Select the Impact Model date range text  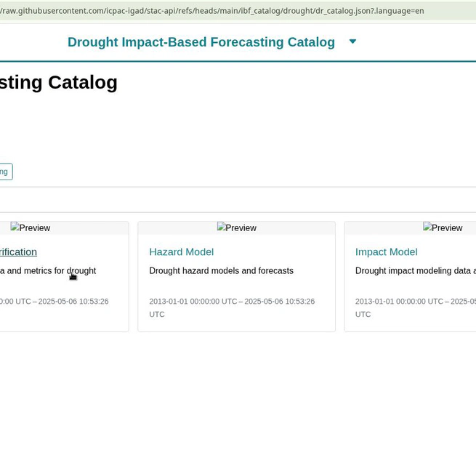tap(416, 307)
